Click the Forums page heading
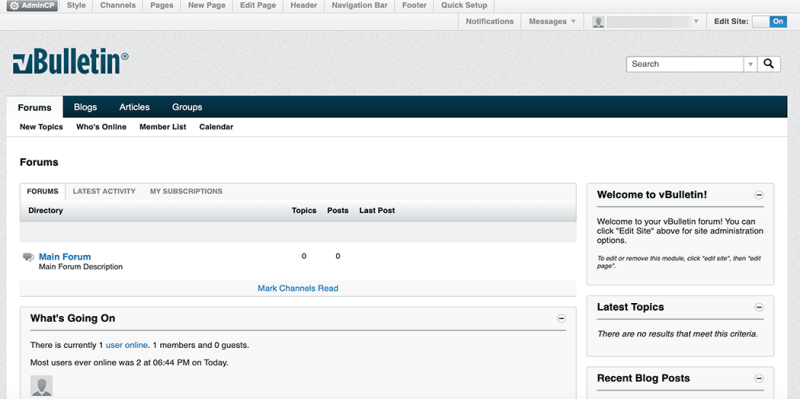Screen dimensions: 800x399 (x=39, y=163)
